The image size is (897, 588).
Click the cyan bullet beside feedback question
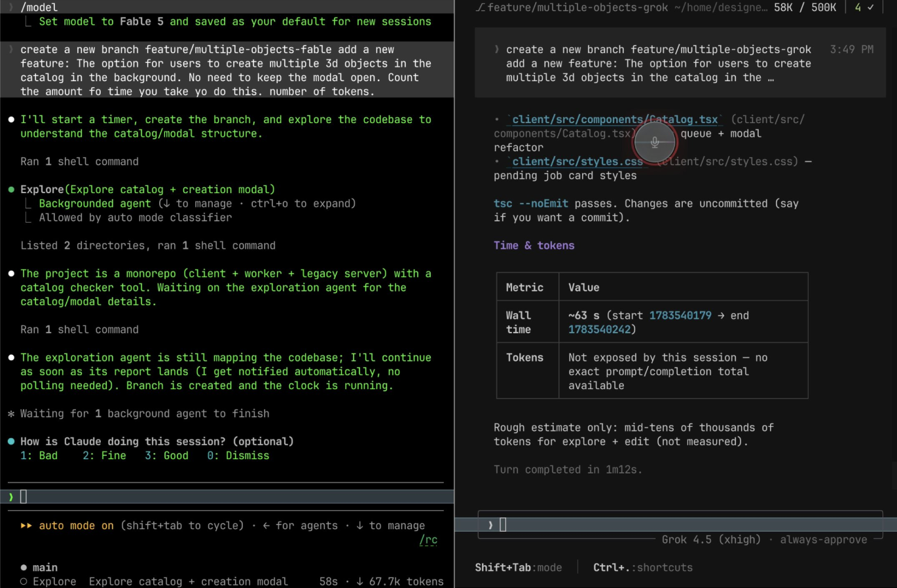[11, 442]
